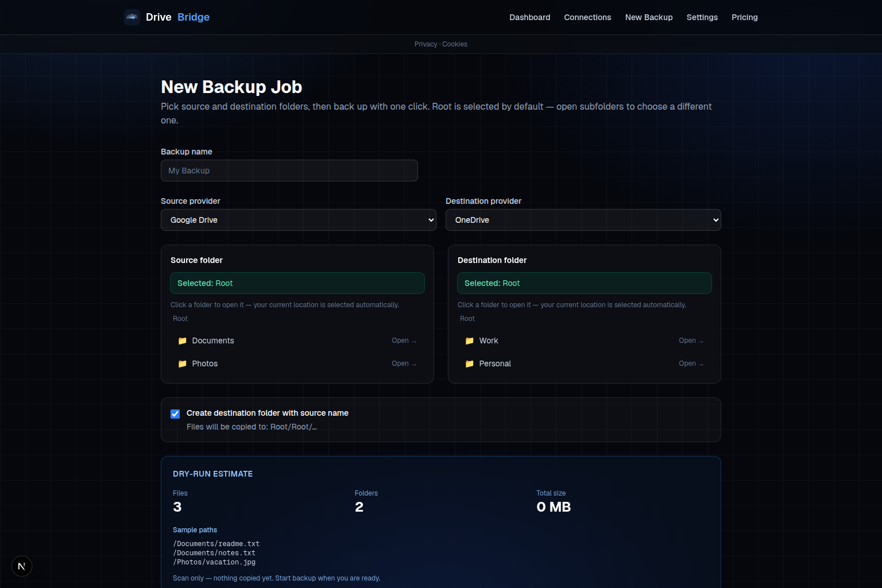Click the 'Files will be copied to' text
This screenshot has height=588, width=882.
click(252, 427)
